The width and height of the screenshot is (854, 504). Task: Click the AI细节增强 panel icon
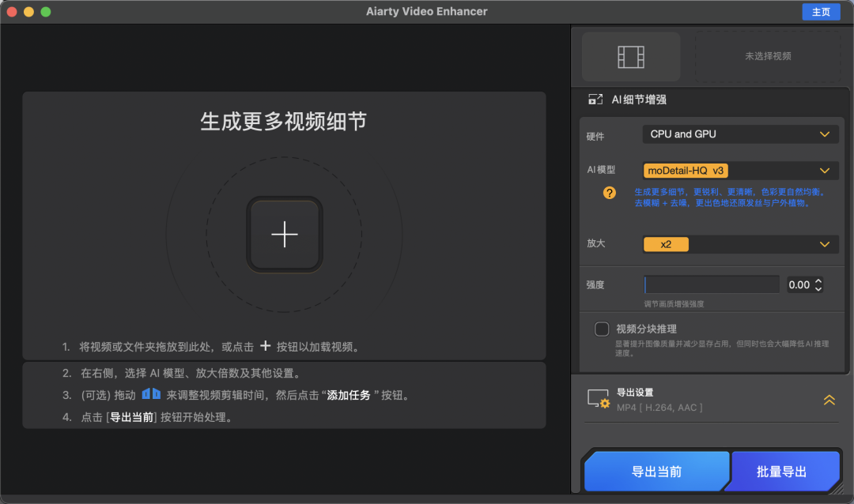[x=595, y=100]
